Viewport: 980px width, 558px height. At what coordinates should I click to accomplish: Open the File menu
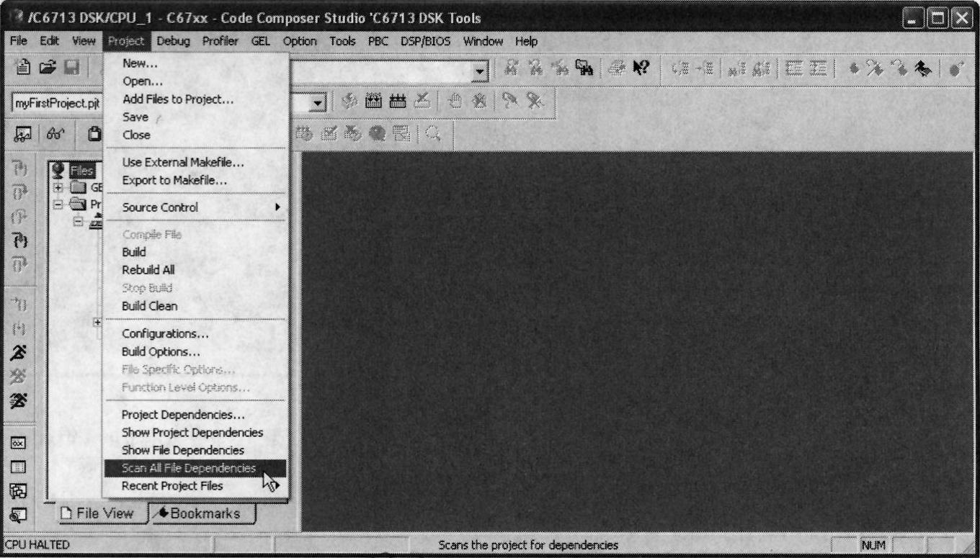click(19, 41)
